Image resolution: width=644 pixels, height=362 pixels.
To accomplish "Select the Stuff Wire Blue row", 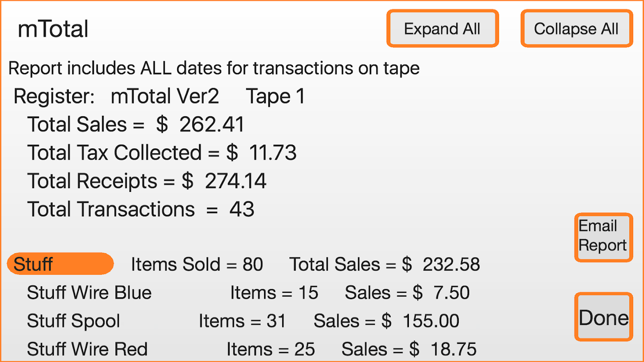I will [x=89, y=293].
